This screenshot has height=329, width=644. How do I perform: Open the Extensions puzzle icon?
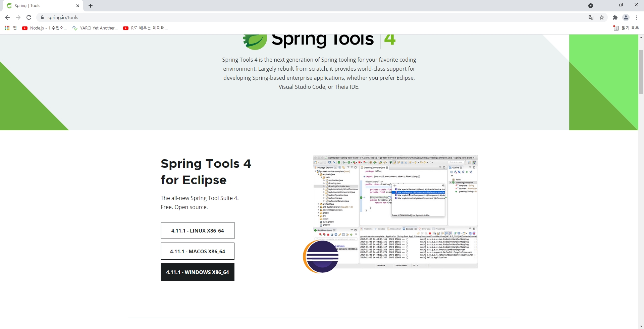(615, 17)
